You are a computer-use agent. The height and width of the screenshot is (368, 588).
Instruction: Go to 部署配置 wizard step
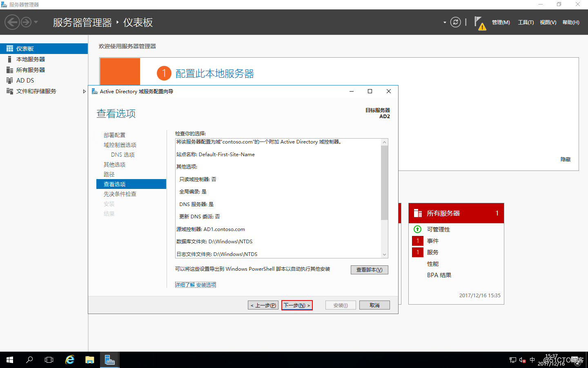pos(114,135)
